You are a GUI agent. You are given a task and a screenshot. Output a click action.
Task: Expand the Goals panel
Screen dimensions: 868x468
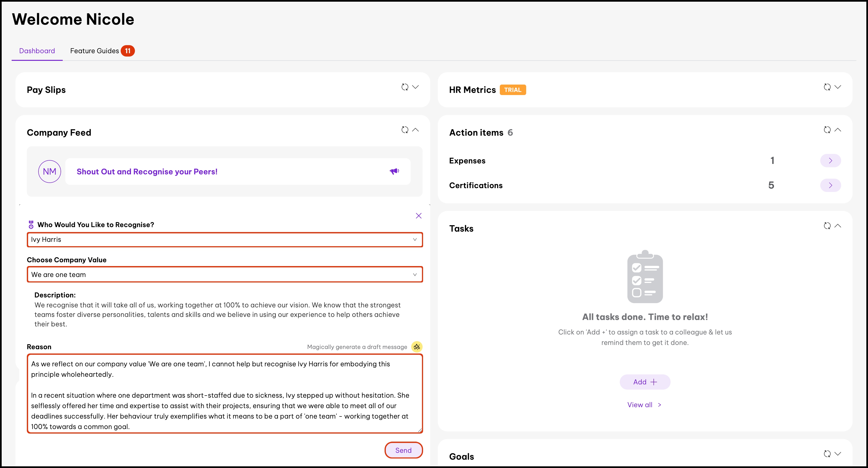838,454
